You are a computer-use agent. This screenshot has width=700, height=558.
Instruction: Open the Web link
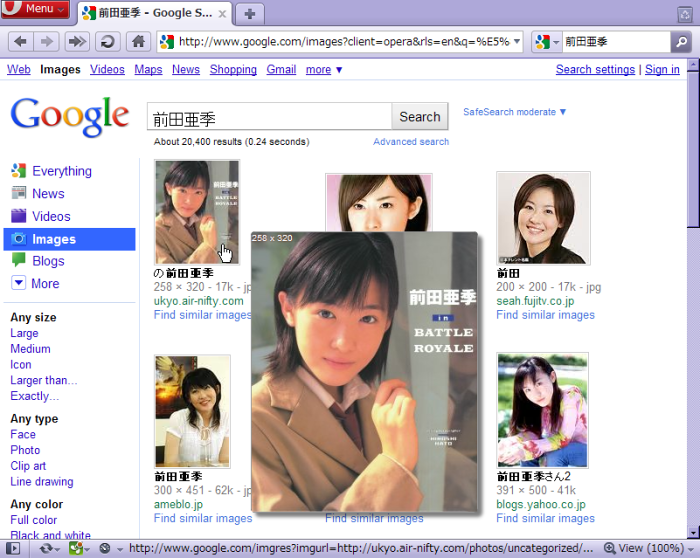pos(19,70)
